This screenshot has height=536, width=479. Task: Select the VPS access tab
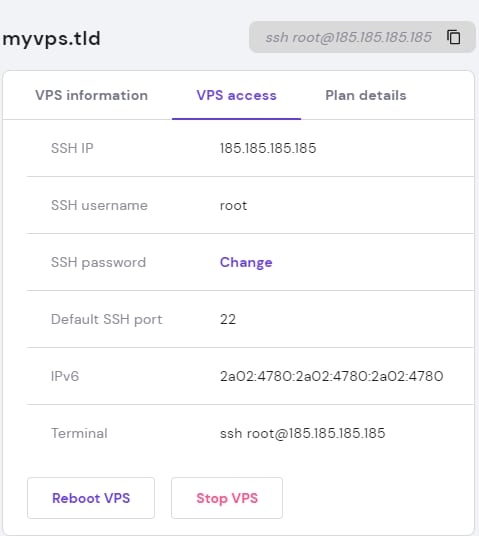[236, 95]
